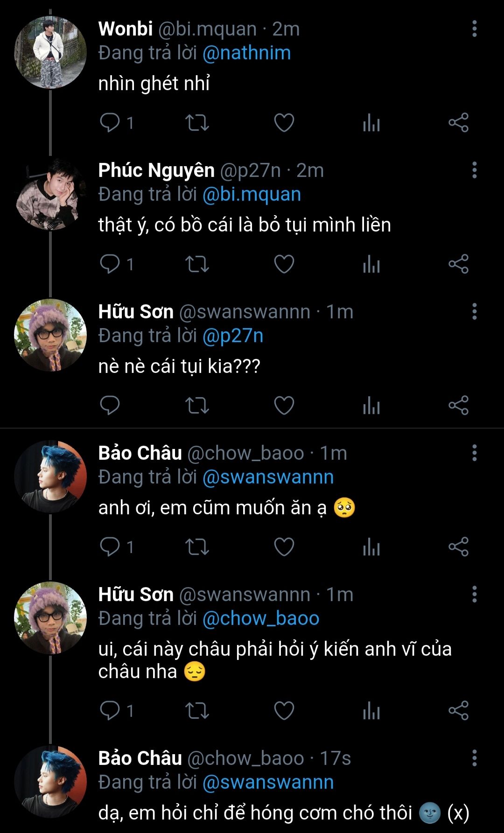Like the "nè nè cái tụi kia???" tweet
The image size is (504, 833).
[x=284, y=405]
